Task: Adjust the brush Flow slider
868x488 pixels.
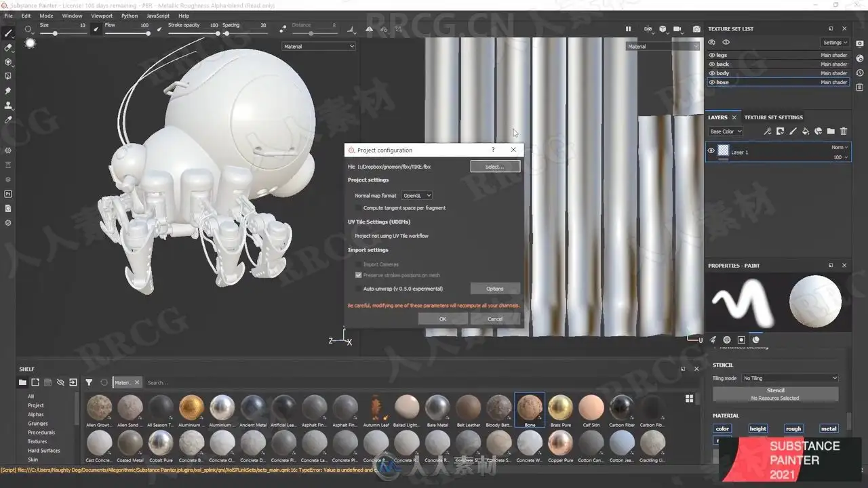Action: tap(127, 33)
